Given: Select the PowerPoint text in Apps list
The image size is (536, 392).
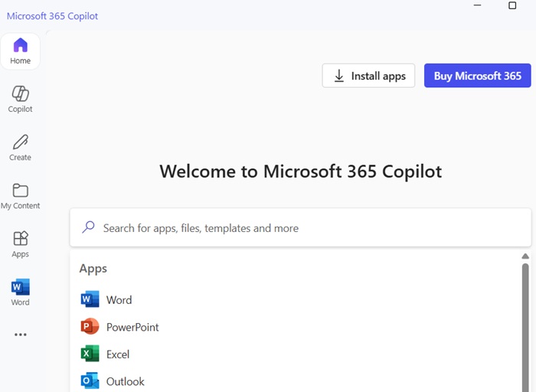Looking at the screenshot, I should coord(132,327).
